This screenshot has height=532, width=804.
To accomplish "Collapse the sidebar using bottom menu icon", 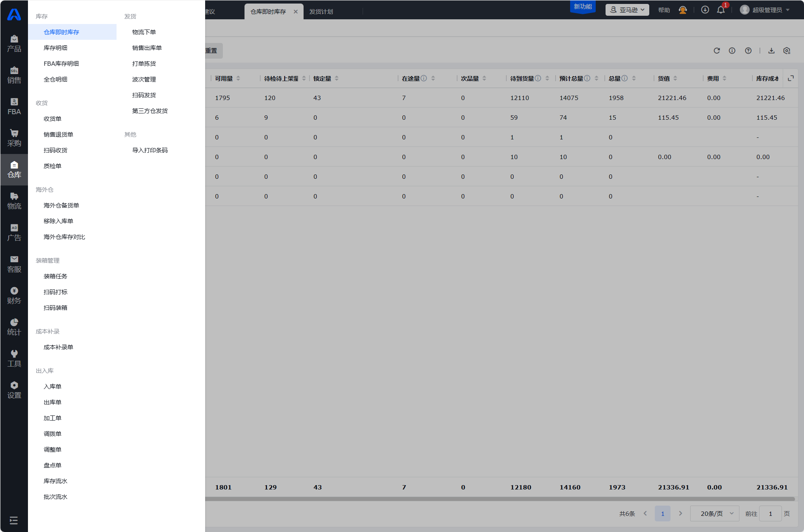I will tap(14, 521).
